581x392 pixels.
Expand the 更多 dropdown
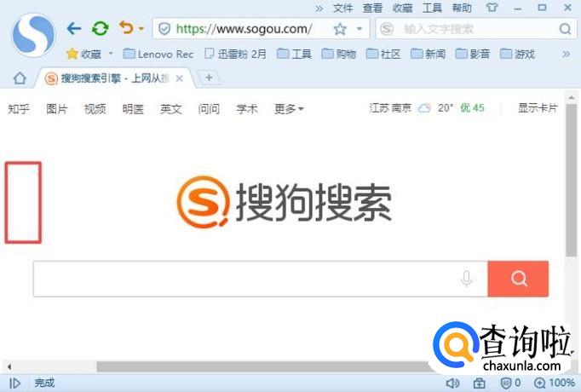[x=289, y=109]
